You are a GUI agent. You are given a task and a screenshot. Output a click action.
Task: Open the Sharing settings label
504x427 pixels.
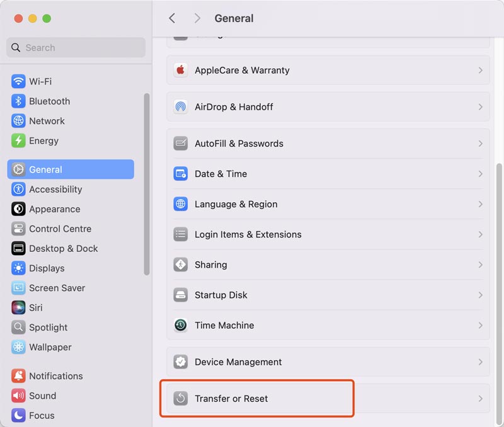211,265
